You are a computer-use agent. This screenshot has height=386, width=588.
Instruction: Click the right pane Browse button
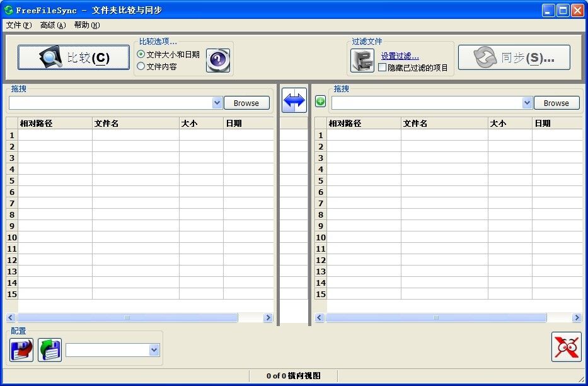(x=556, y=103)
